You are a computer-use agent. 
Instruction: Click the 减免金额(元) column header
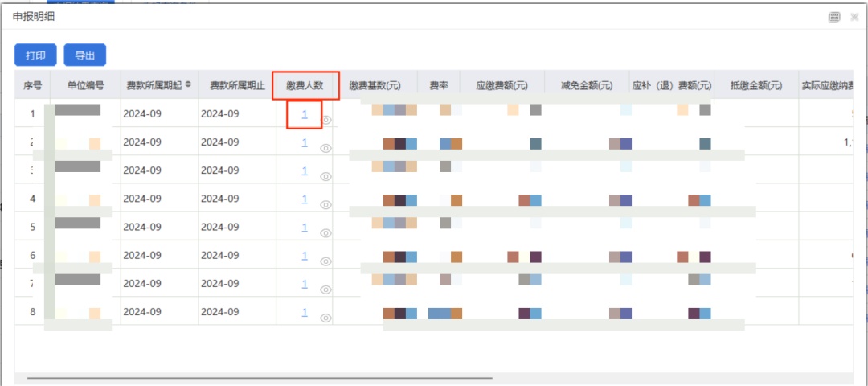pos(587,85)
